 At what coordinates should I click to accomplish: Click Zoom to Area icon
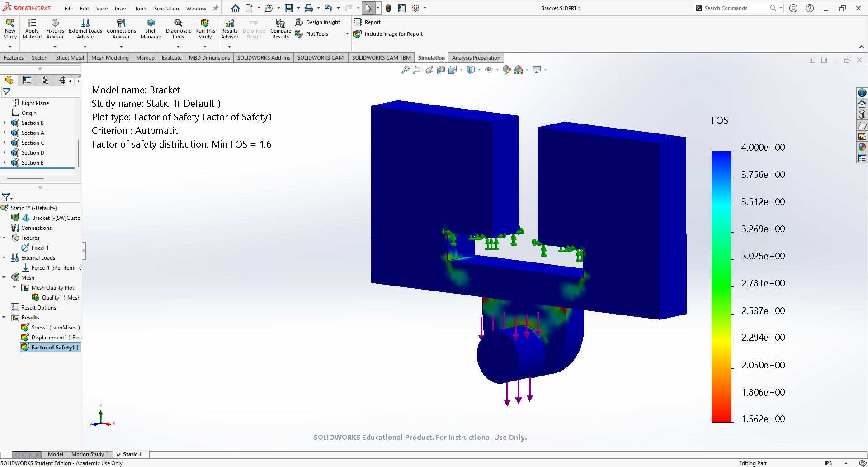pos(417,70)
